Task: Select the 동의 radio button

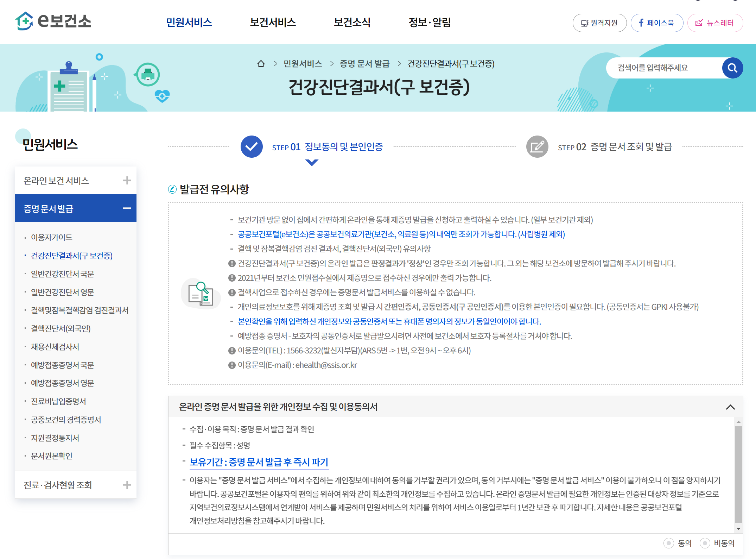Action: point(669,543)
